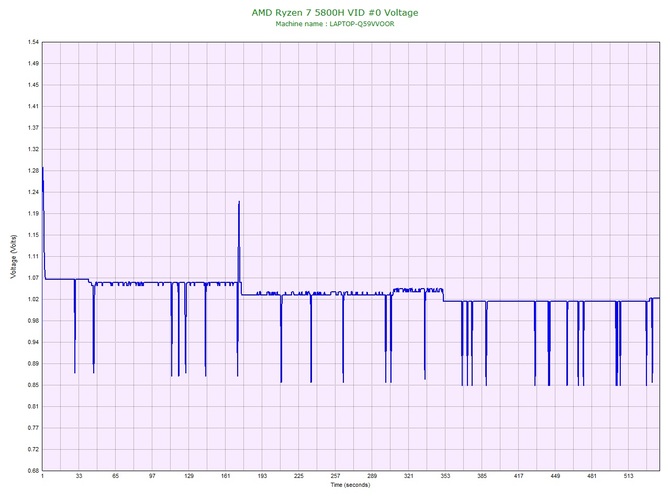The image size is (670, 502).
Task: Click the 481 tick label on the time axis
Action: [x=592, y=476]
